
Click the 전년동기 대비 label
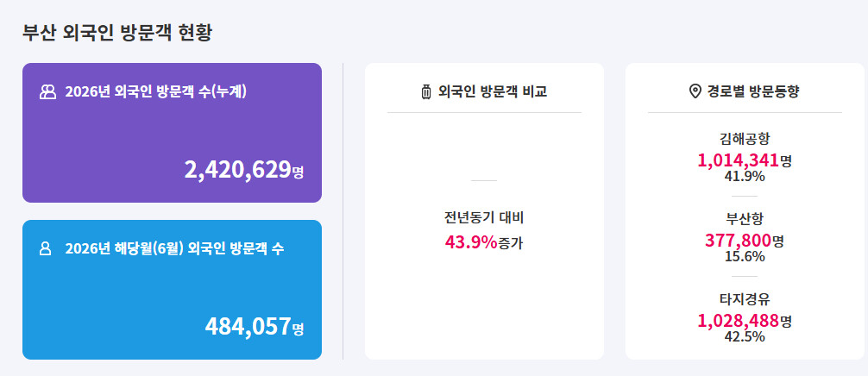click(484, 218)
